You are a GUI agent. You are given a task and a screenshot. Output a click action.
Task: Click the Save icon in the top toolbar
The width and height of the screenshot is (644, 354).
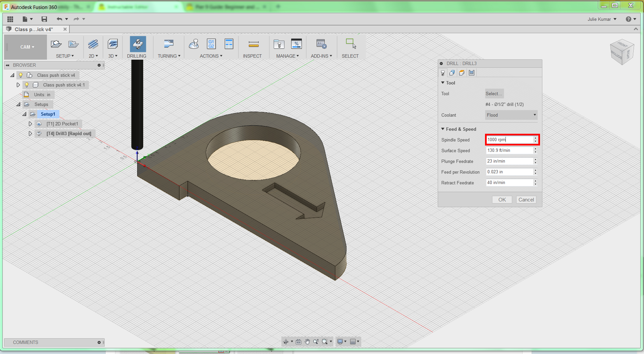click(44, 19)
